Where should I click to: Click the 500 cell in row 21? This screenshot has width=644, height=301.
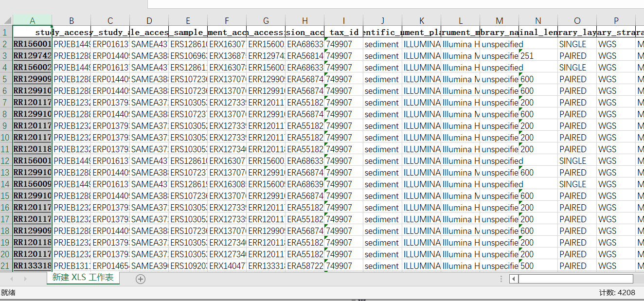click(538, 266)
